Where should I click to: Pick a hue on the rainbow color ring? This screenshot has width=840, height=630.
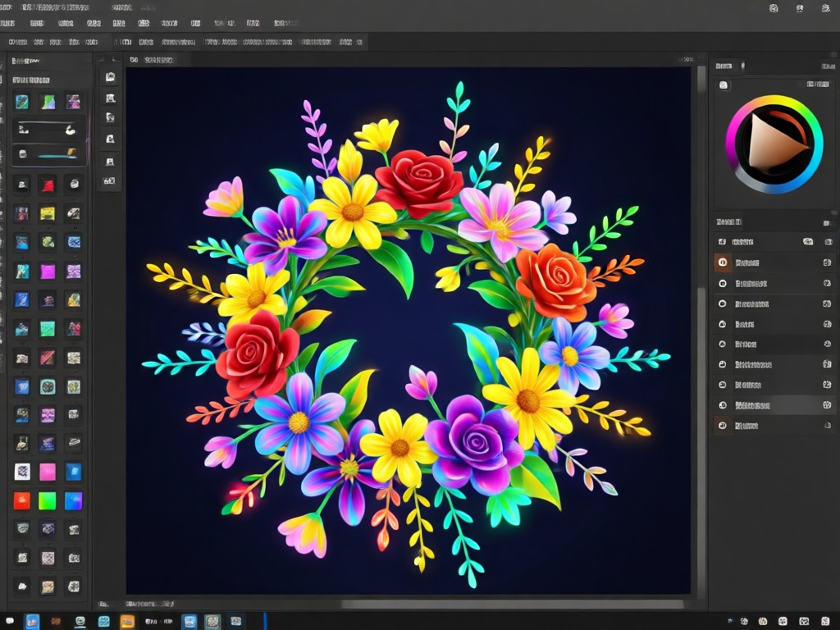[774, 101]
